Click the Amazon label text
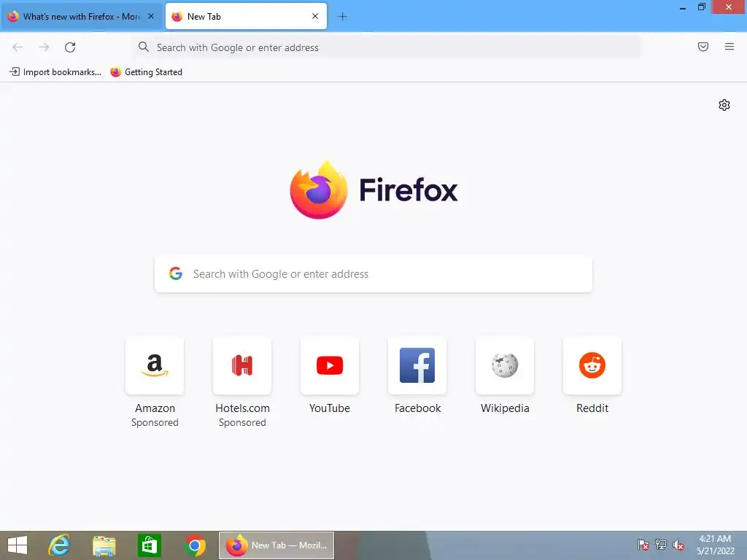The height and width of the screenshot is (560, 747). tap(155, 408)
